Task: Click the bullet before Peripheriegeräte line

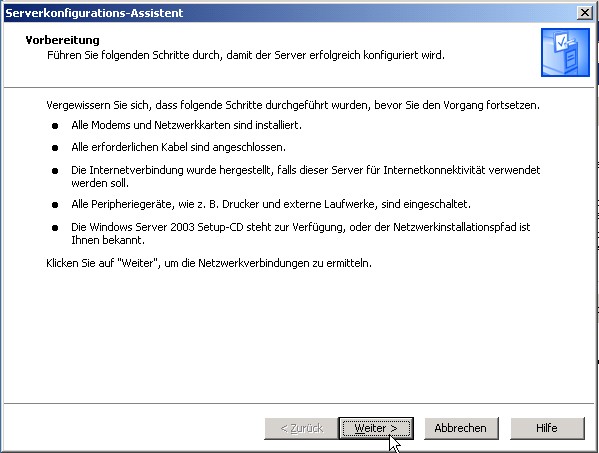Action: [x=55, y=205]
